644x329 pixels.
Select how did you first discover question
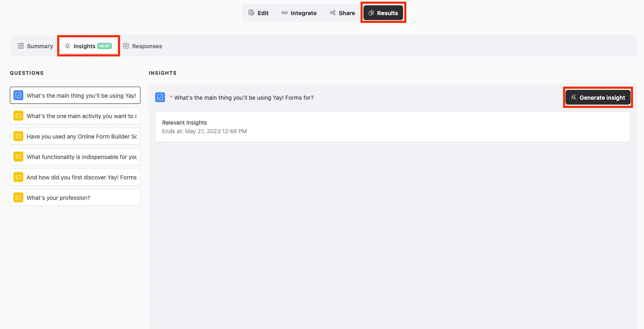point(75,177)
